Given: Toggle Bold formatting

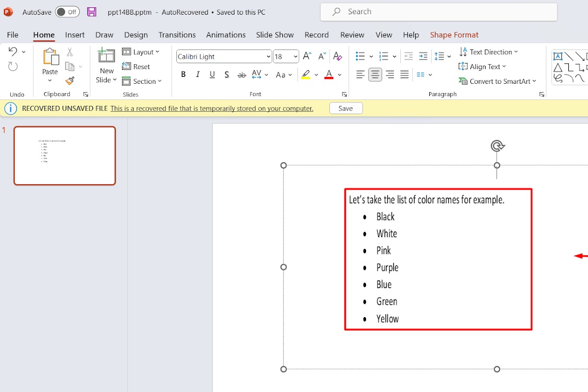Looking at the screenshot, I should click(x=183, y=74).
